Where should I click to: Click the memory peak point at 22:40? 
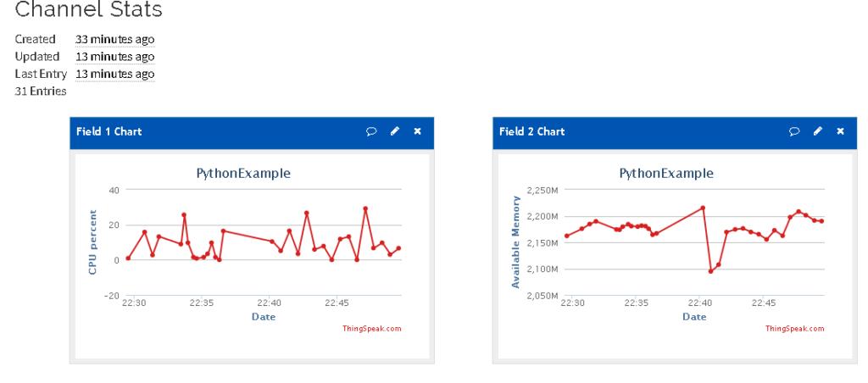[703, 208]
